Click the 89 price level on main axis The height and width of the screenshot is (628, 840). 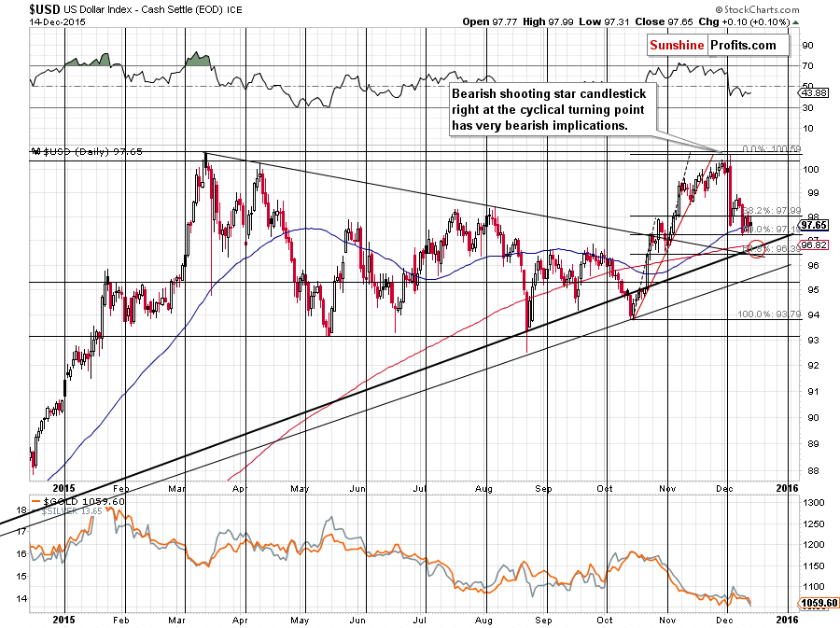[x=813, y=444]
